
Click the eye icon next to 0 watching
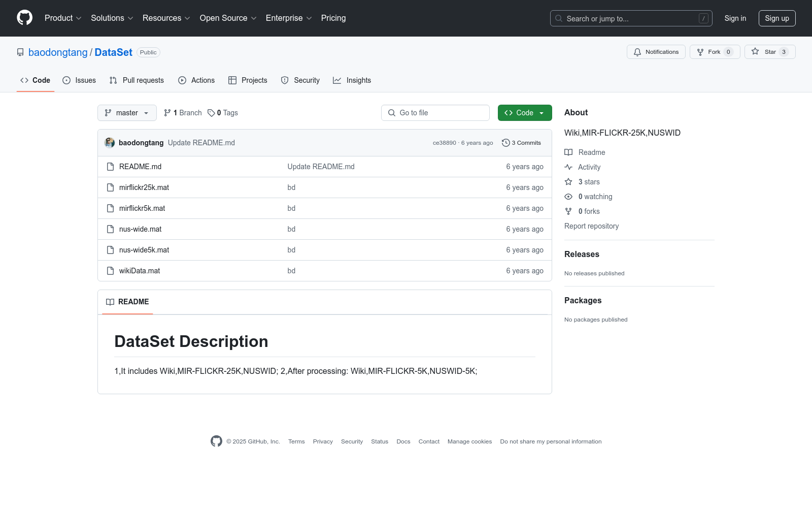568,197
